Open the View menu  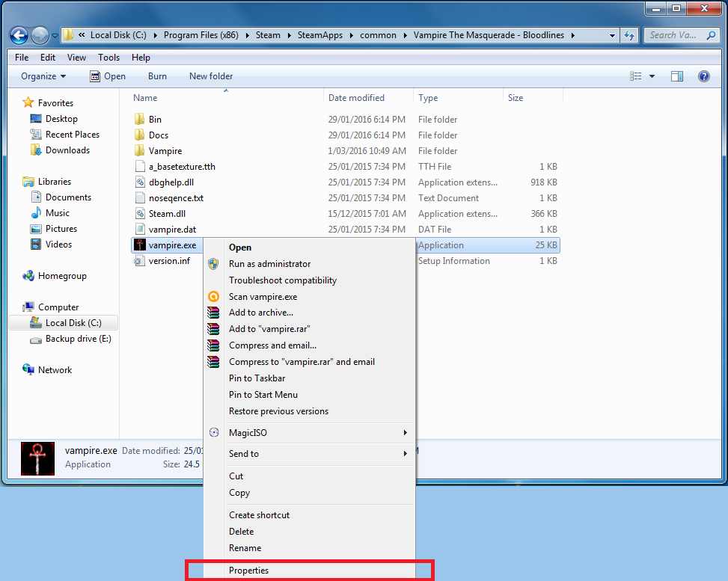pos(76,58)
